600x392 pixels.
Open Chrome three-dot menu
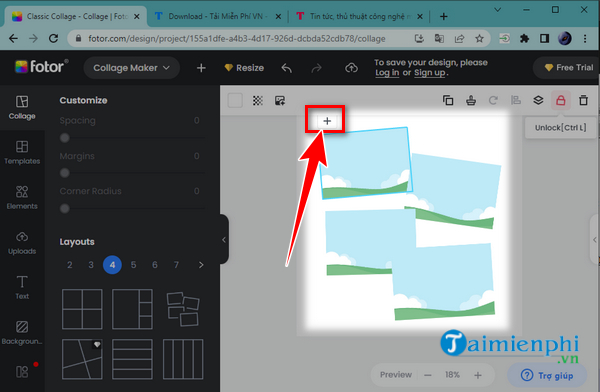585,38
